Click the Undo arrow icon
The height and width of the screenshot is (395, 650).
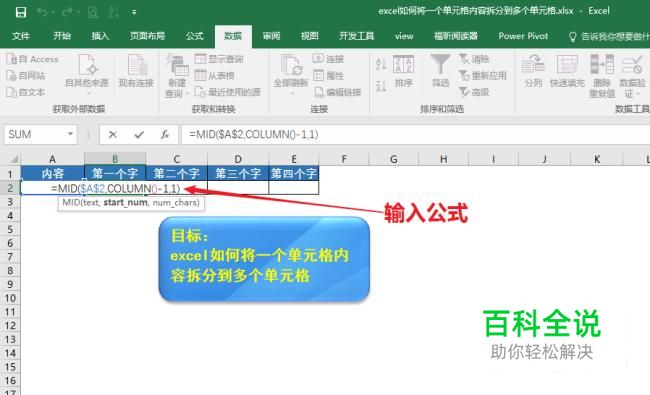41,12
